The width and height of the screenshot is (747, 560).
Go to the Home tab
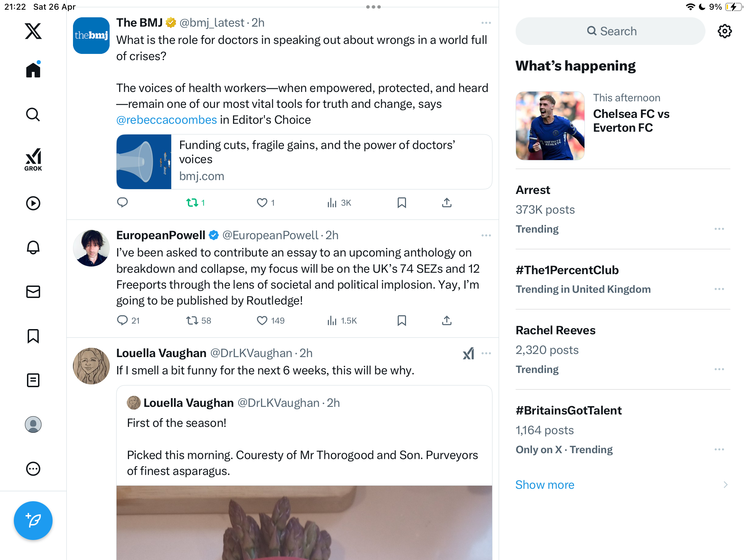[33, 69]
